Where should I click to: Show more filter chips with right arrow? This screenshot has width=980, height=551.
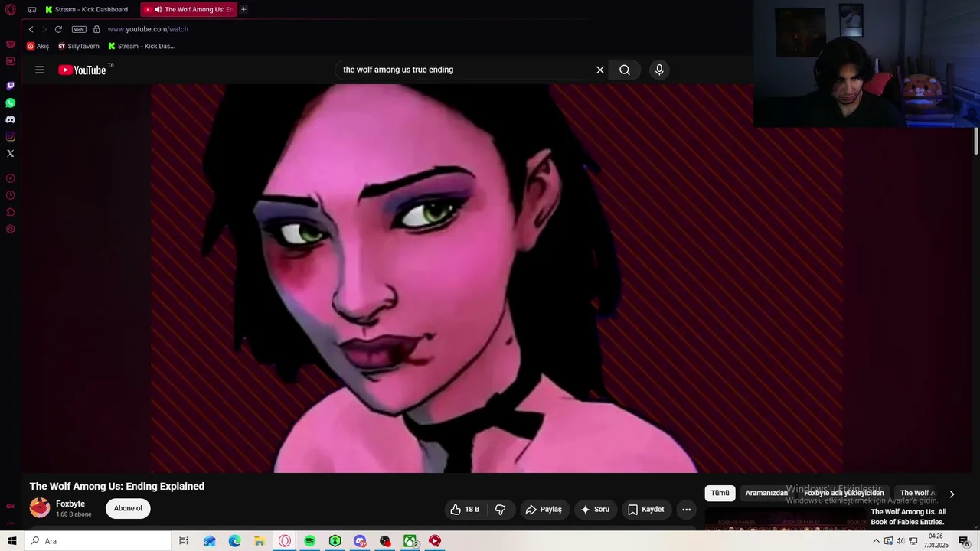coord(952,494)
